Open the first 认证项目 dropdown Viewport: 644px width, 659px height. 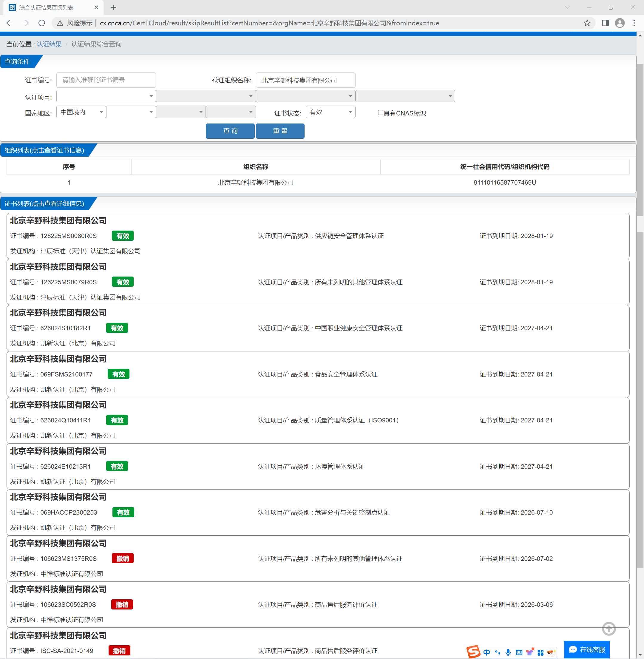106,96
